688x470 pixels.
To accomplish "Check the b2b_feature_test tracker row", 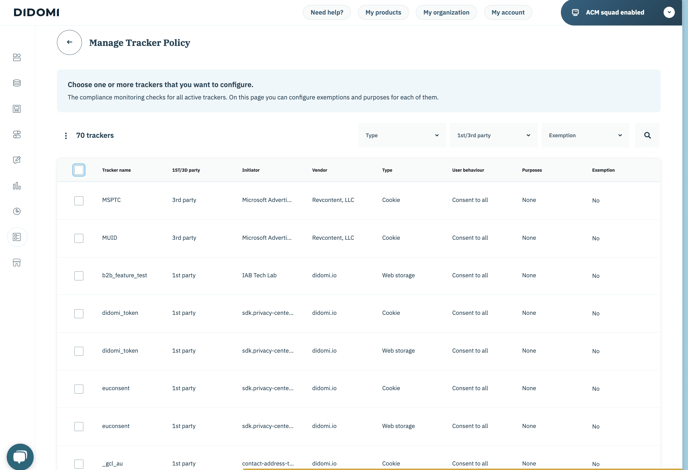I will [79, 276].
